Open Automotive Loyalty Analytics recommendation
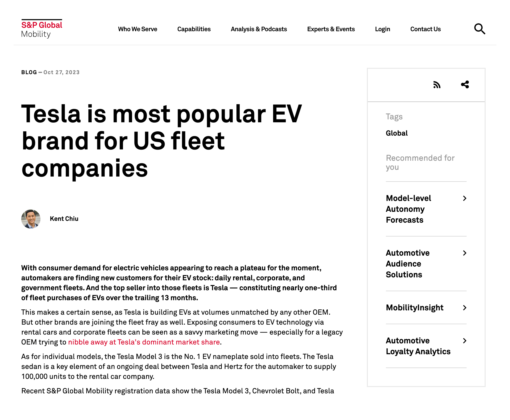Screen dimensions: 510x420 tap(418, 346)
